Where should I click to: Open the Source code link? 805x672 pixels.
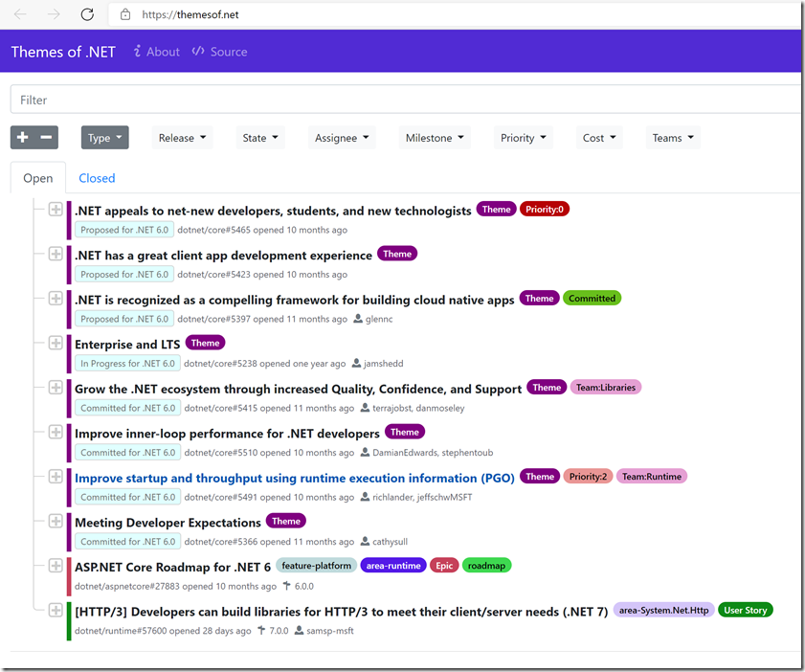[220, 52]
